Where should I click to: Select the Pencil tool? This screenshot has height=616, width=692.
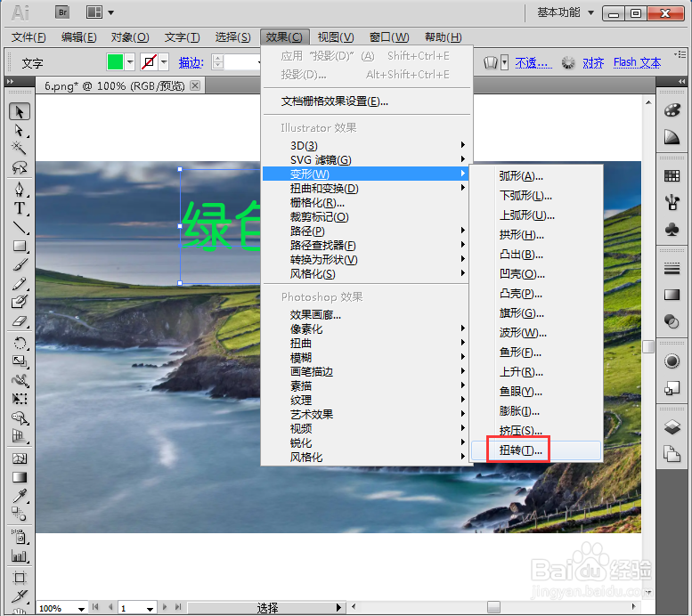coord(20,284)
